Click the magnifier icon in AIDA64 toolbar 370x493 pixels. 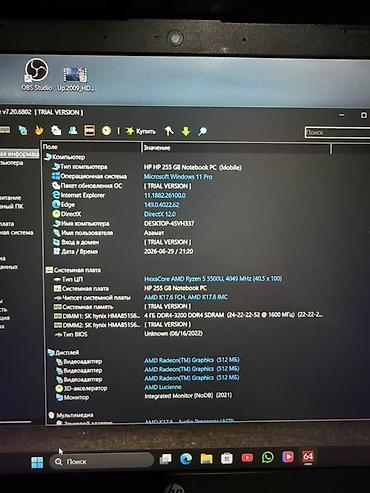tap(202, 131)
